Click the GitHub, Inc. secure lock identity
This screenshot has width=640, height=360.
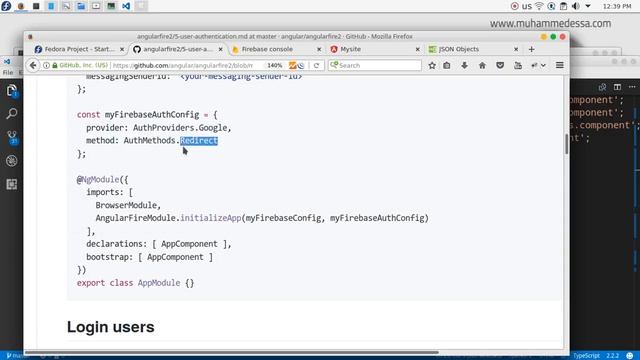80,65
